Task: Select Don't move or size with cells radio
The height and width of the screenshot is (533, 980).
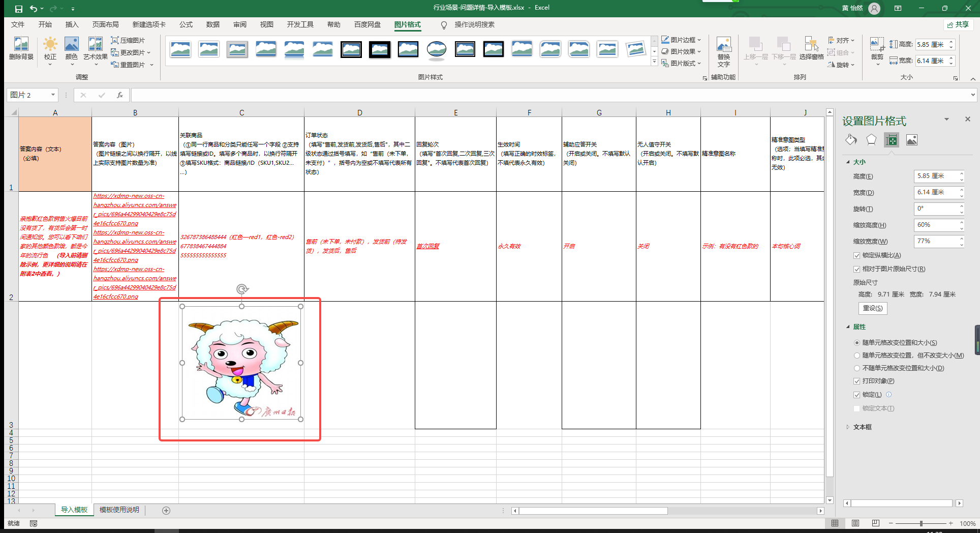Action: 857,368
